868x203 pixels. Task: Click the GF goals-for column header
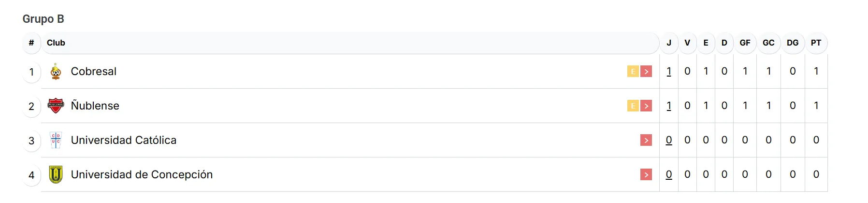[745, 43]
